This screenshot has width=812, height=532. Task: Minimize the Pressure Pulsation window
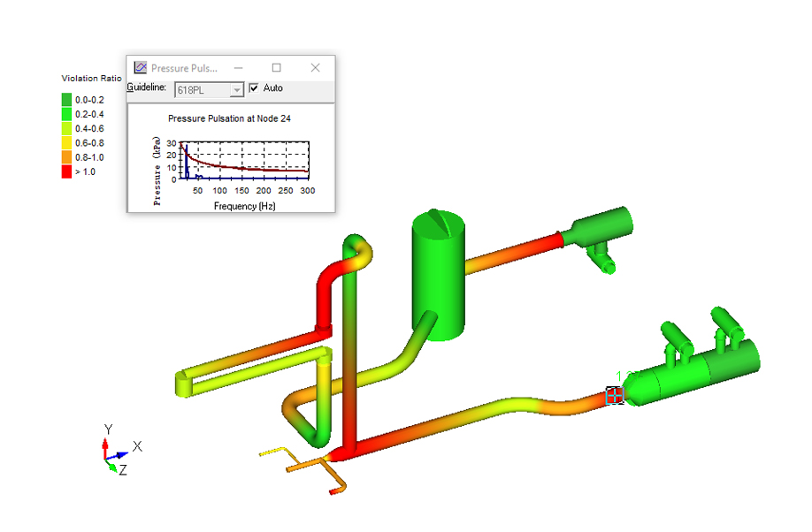(x=236, y=68)
